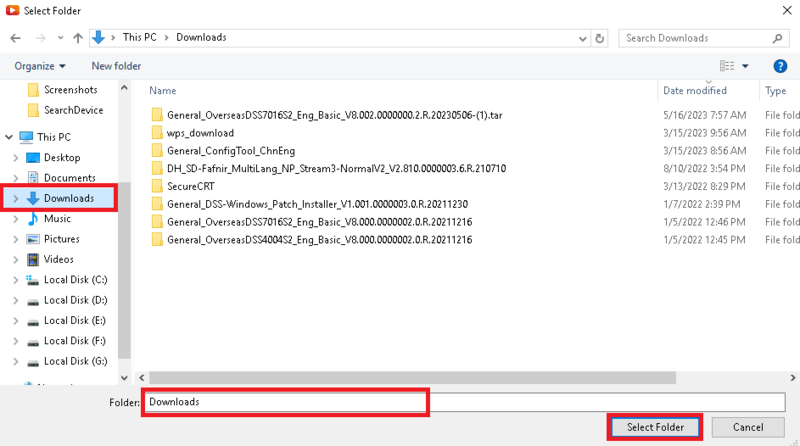The width and height of the screenshot is (800, 446).
Task: Expand the Desktop tree node
Action: tap(15, 158)
